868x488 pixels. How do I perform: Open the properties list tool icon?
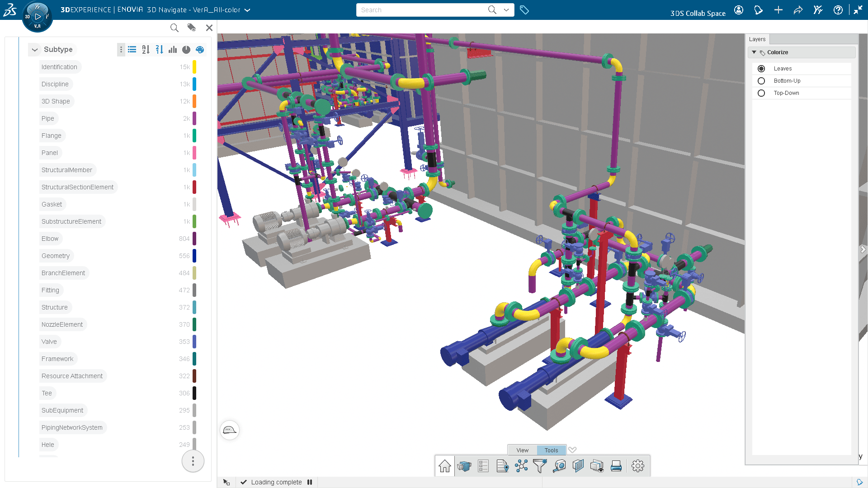(x=483, y=466)
